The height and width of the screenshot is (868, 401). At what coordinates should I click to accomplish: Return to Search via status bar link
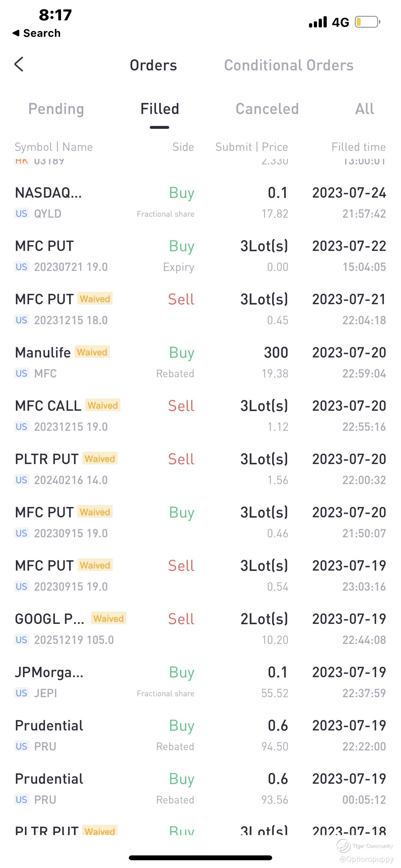[36, 33]
